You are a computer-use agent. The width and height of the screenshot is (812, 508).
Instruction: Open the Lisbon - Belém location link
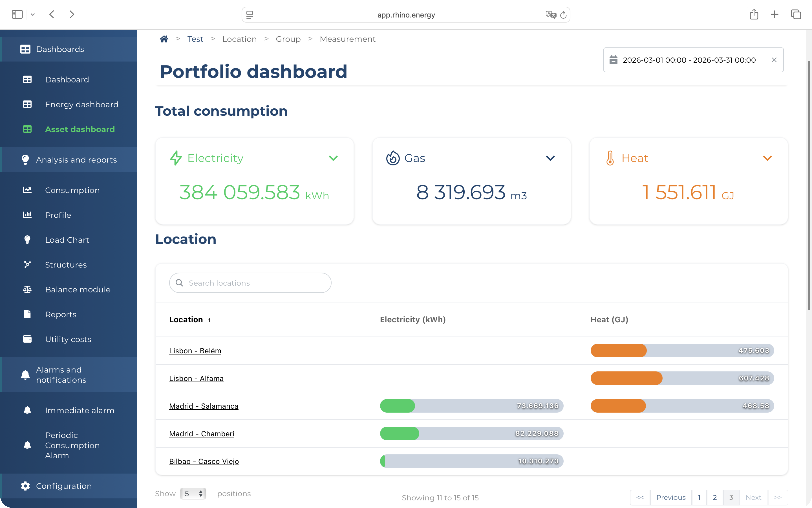(x=195, y=351)
